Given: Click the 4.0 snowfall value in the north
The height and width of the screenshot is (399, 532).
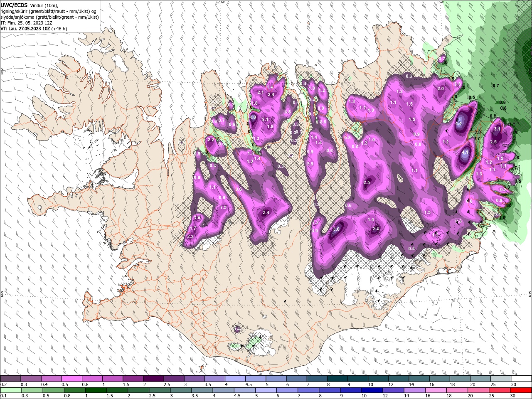Looking at the screenshot, I should [253, 118].
